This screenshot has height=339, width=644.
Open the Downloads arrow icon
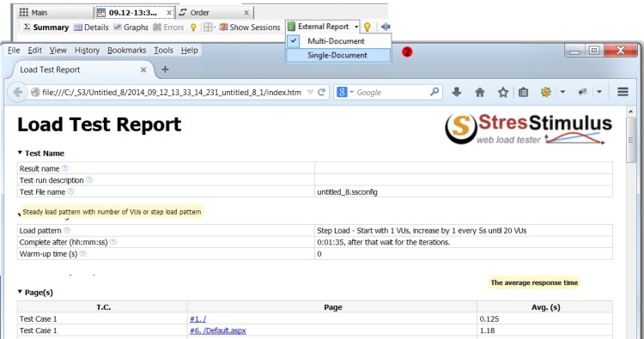coord(456,93)
